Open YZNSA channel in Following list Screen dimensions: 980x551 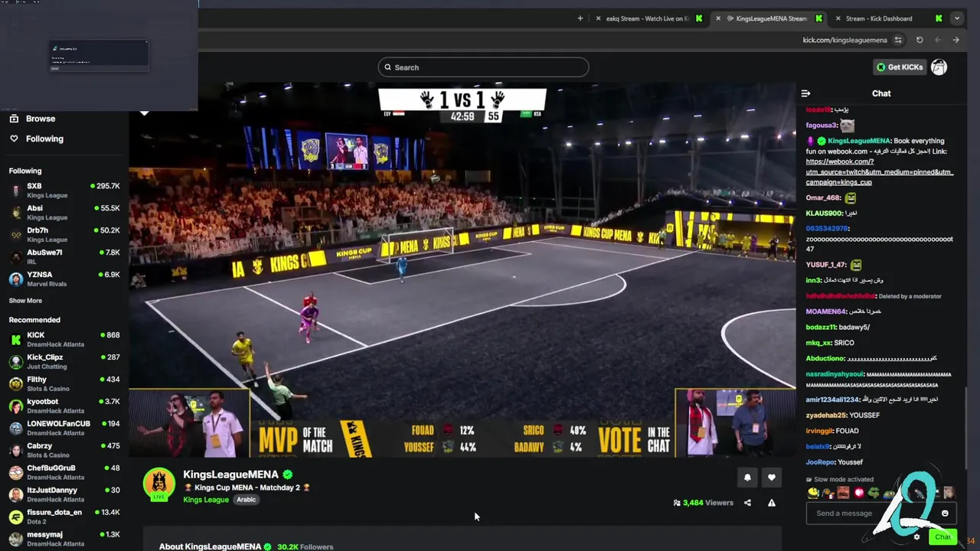[64, 279]
